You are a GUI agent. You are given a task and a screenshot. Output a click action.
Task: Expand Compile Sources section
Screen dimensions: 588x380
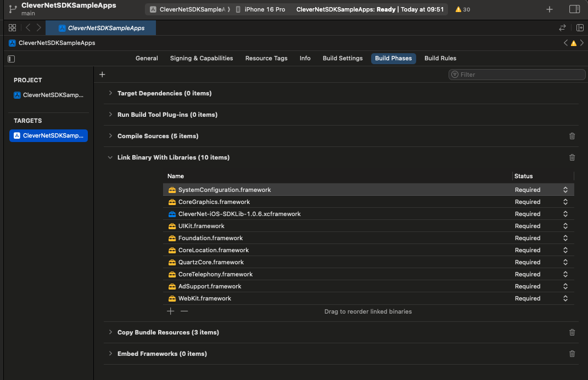[110, 135]
